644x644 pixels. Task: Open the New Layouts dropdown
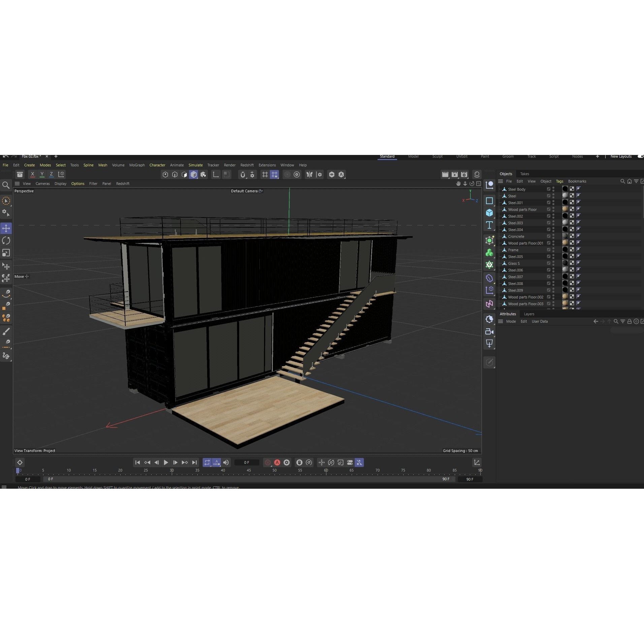pyautogui.click(x=621, y=156)
